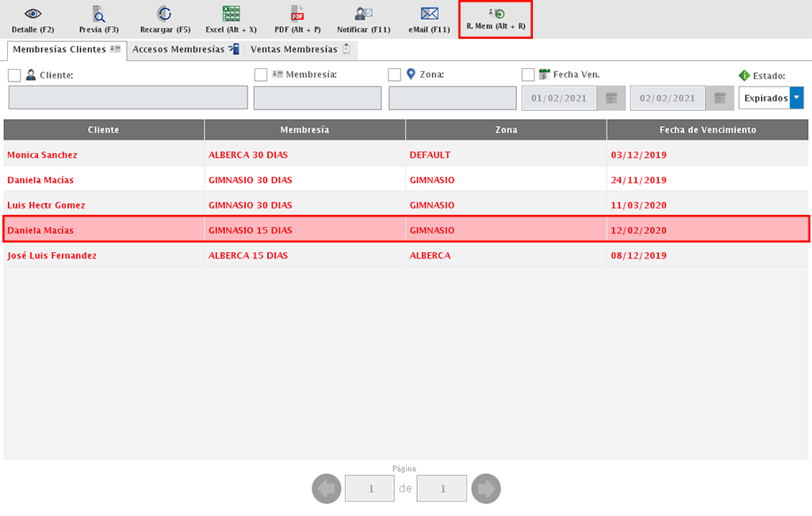Toggle the Fecha Ven. filter checkbox
This screenshot has height=516, width=812.
point(528,75)
